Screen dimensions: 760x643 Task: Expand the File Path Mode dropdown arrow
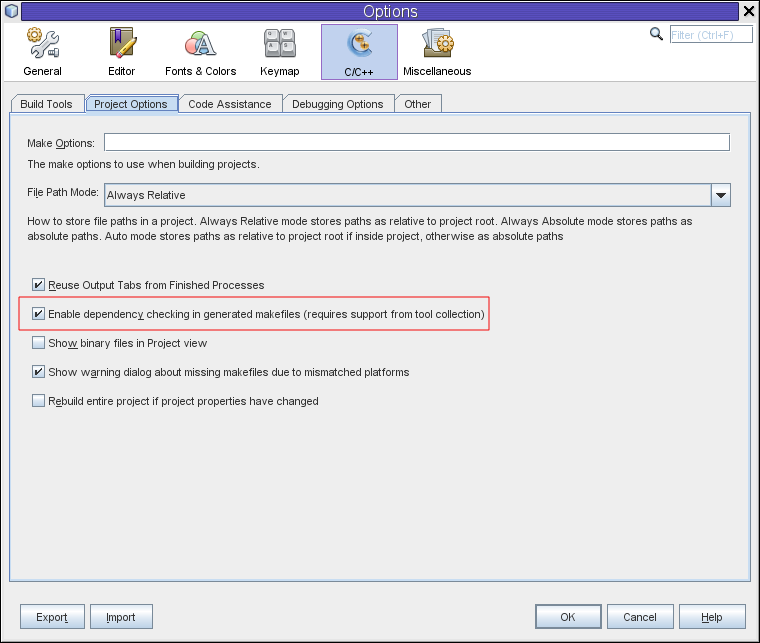(720, 195)
